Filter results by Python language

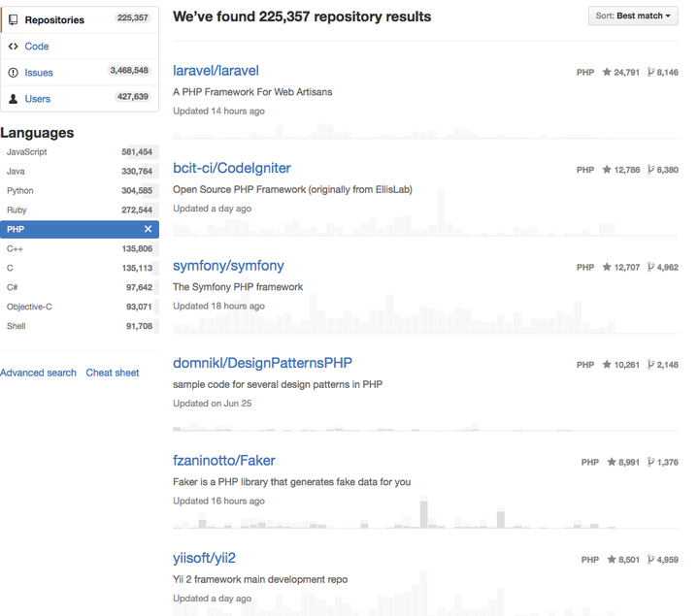coord(20,191)
